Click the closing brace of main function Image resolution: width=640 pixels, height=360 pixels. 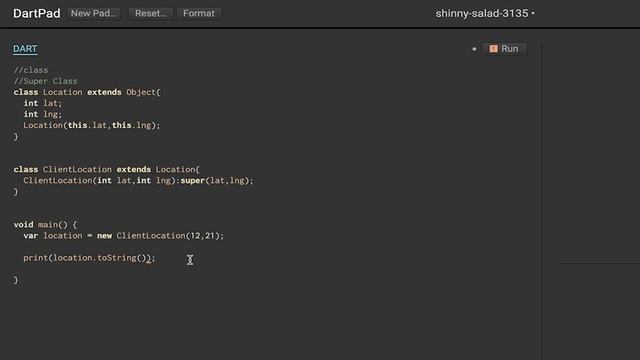tap(16, 280)
